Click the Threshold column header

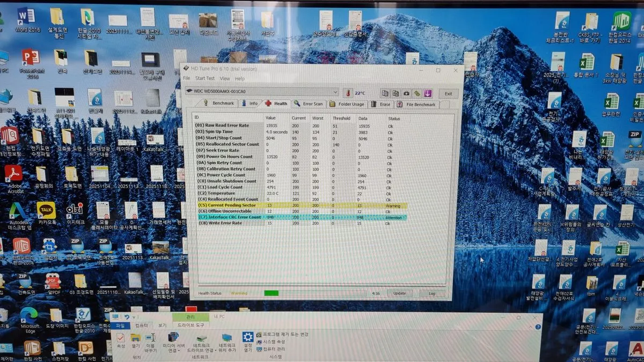pyautogui.click(x=341, y=118)
